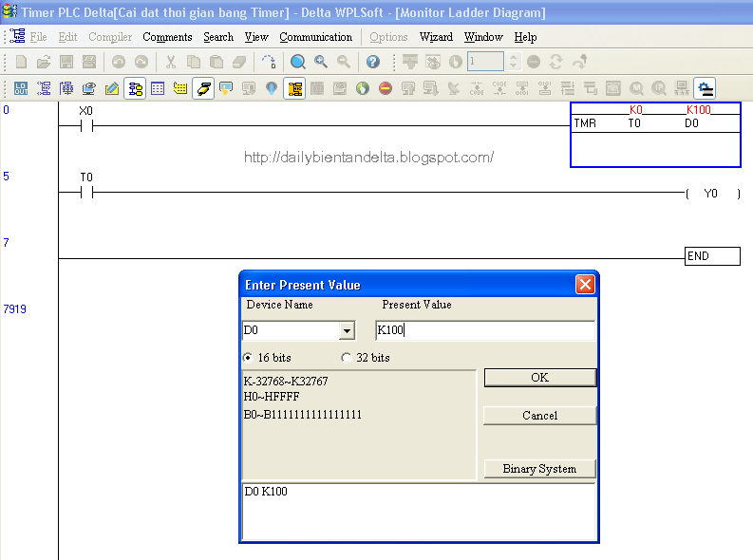Screen dimensions: 753x560
Task: Click the dashed arrow jump icon
Action: point(269,62)
